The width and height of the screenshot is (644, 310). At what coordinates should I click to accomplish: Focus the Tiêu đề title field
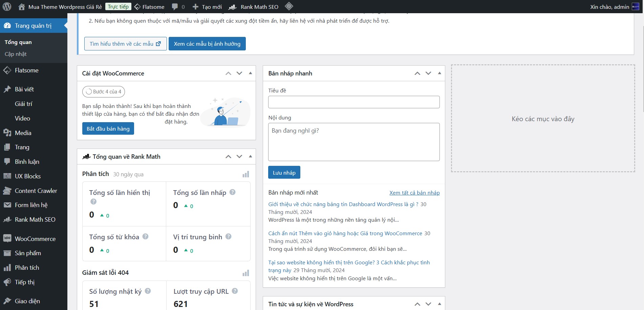point(354,102)
